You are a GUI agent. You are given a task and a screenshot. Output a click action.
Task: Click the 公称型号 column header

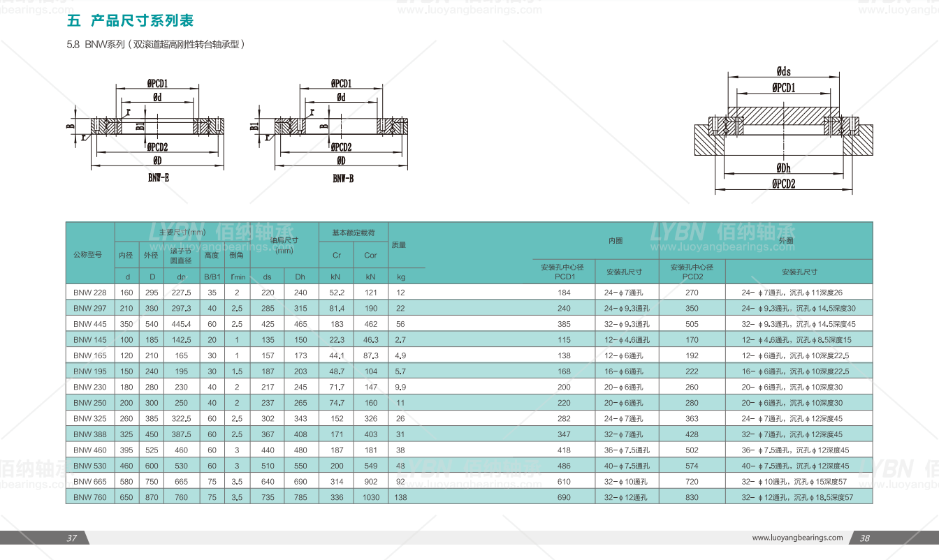90,254
